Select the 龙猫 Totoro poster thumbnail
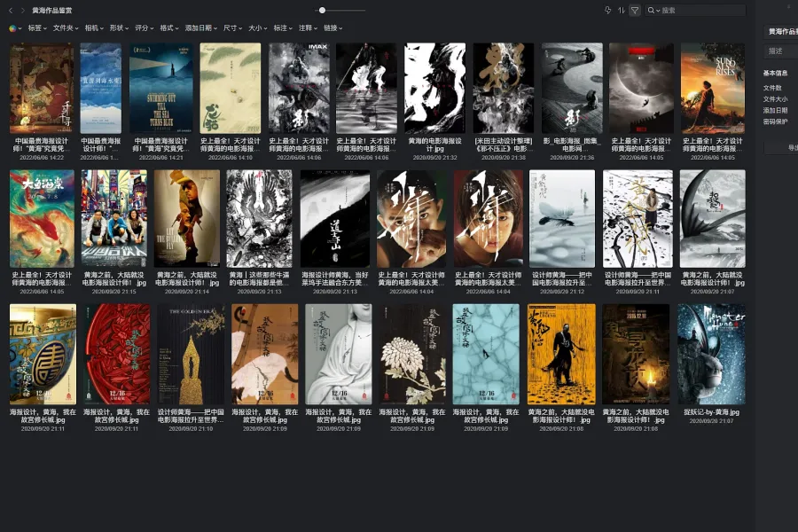 coord(230,88)
